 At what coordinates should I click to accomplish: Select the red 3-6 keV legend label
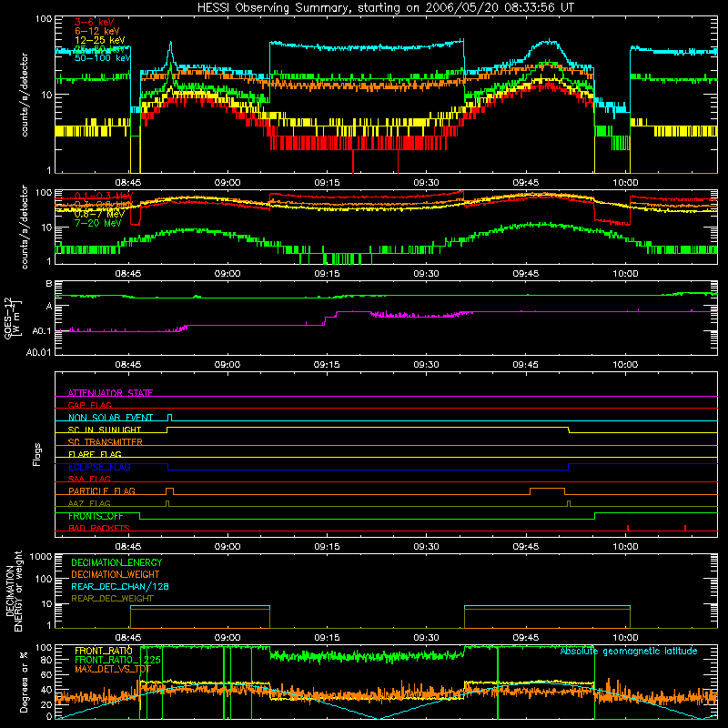point(95,22)
